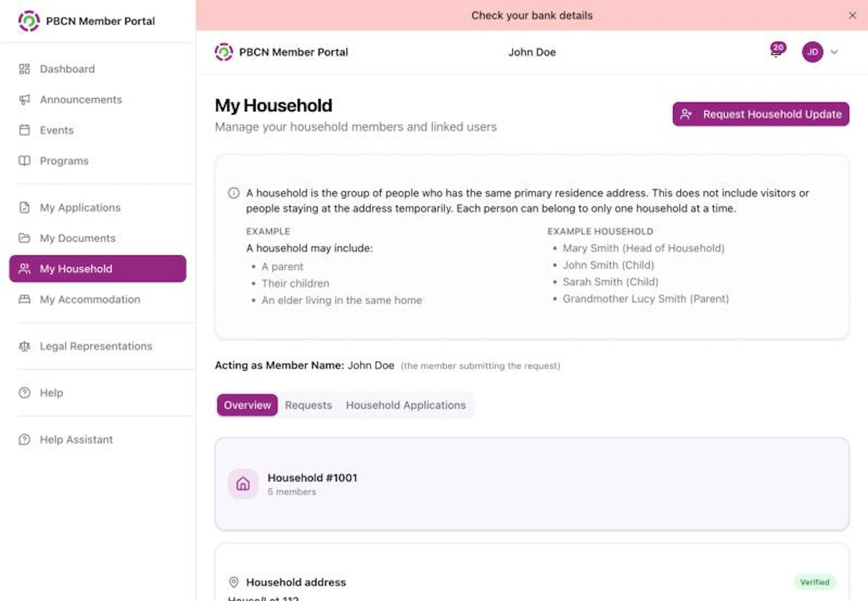The height and width of the screenshot is (601, 868).
Task: Click the Verified status badge
Action: (x=814, y=582)
